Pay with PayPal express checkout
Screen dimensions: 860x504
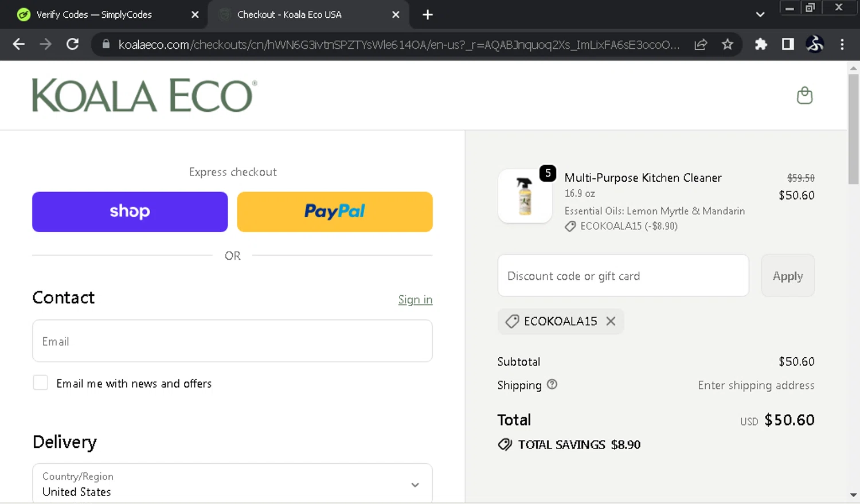(x=335, y=212)
